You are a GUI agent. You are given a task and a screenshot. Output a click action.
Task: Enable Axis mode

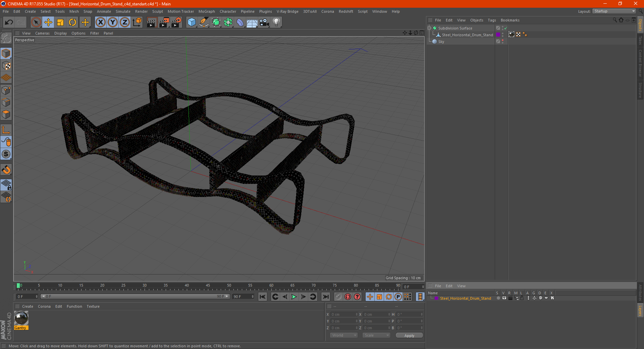(x=6, y=130)
